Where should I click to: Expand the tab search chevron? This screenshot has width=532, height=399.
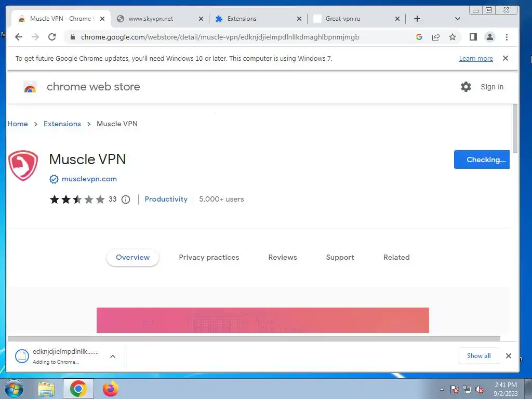[457, 19]
